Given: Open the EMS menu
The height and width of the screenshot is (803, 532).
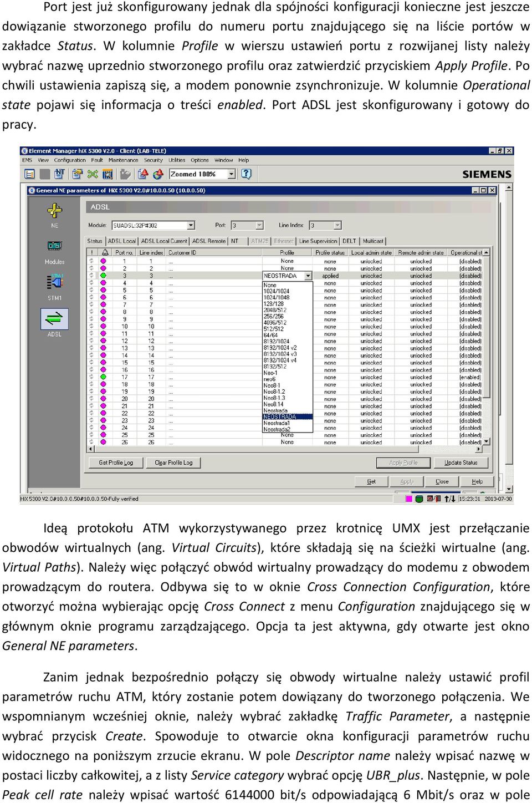Looking at the screenshot, I should (x=27, y=160).
